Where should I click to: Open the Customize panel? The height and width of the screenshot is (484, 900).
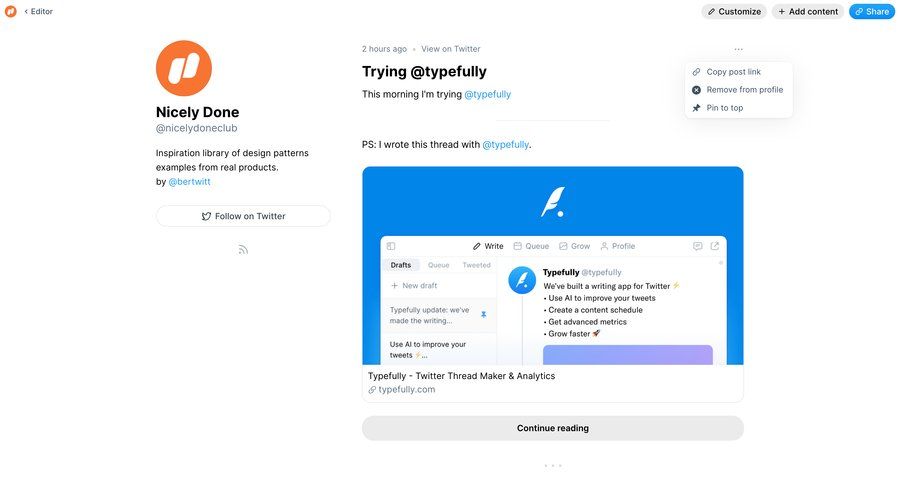click(734, 12)
